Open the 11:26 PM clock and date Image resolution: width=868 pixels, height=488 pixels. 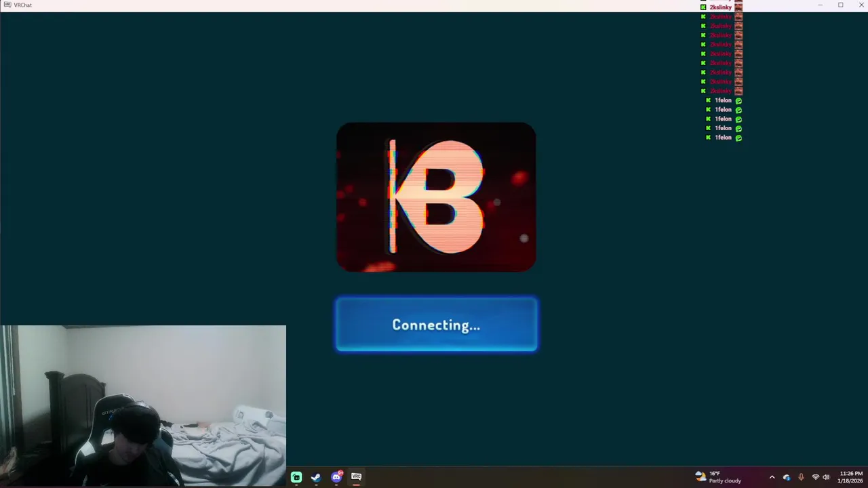[x=850, y=477]
